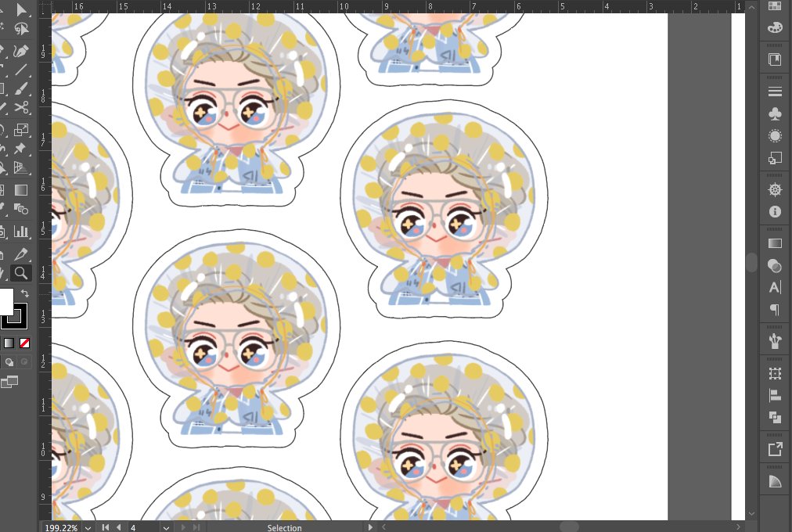The image size is (792, 532).
Task: Open the Graphic Styles panel
Action: (775, 159)
